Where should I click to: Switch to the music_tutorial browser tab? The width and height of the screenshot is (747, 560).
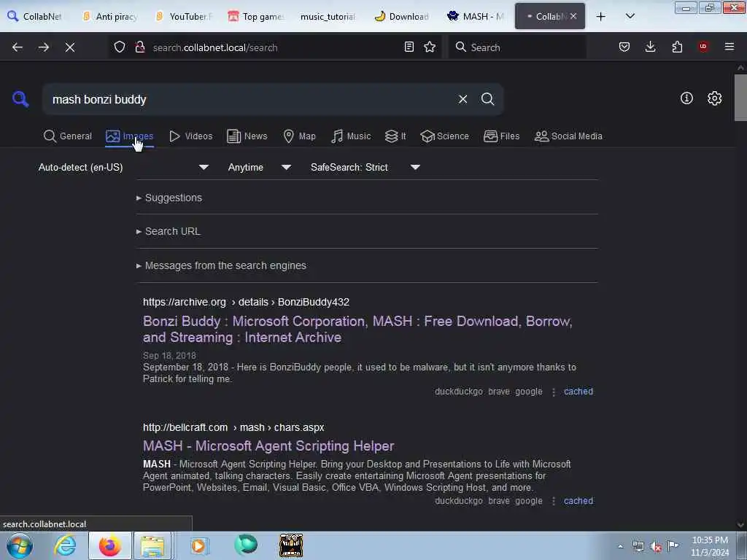[328, 17]
